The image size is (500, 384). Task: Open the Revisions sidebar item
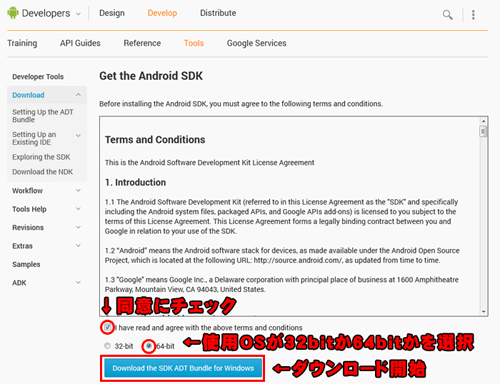28,228
